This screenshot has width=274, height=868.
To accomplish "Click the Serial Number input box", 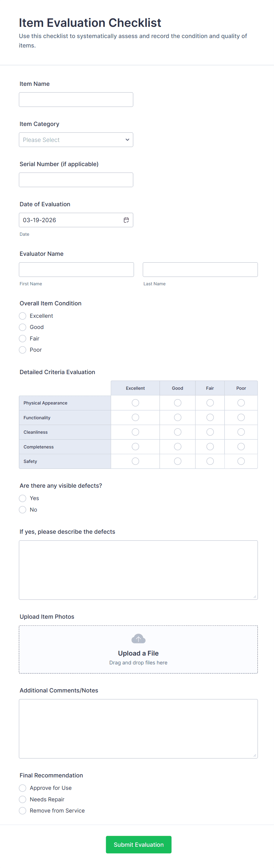I will pyautogui.click(x=76, y=180).
